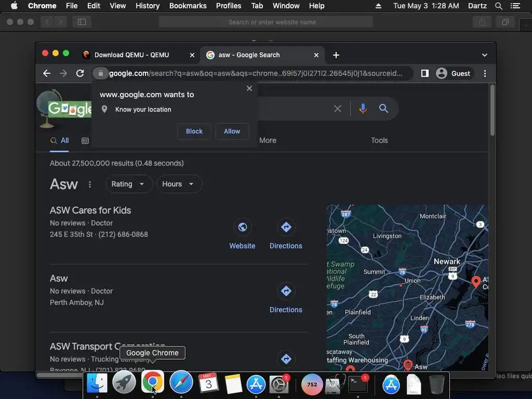Click the Chrome back arrow button
Image resolution: width=532 pixels, height=399 pixels.
click(x=47, y=73)
